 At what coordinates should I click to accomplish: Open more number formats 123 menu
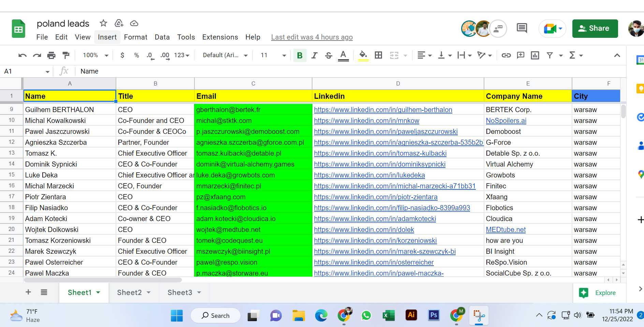click(x=182, y=55)
